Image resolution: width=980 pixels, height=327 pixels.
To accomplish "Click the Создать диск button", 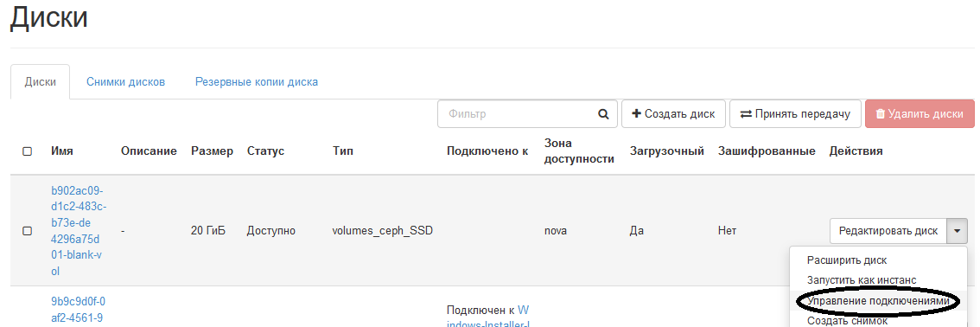I will 673,114.
